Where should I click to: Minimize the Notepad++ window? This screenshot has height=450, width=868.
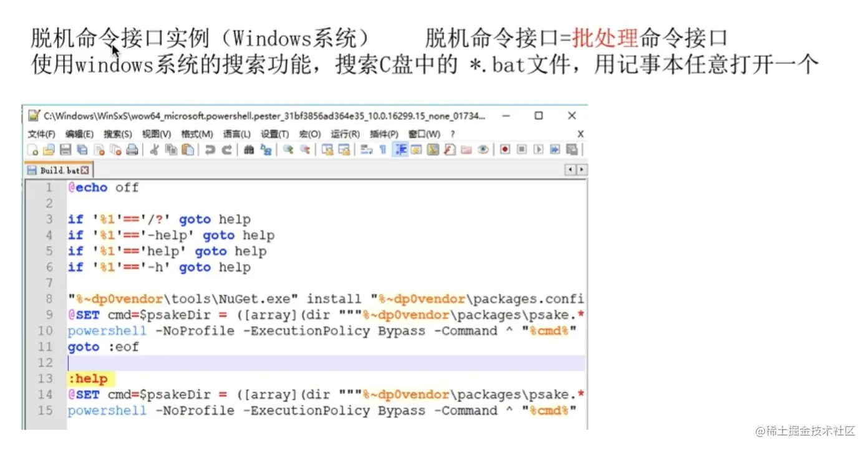[506, 116]
